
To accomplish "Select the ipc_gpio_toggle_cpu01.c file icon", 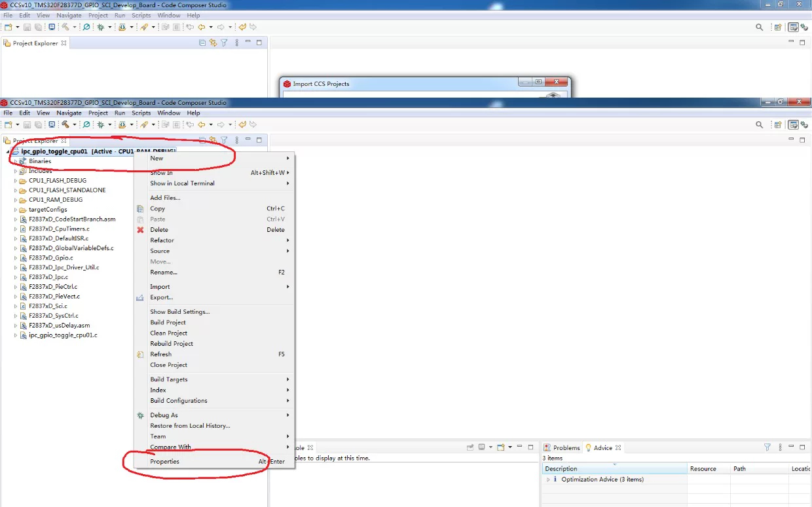I will coord(24,335).
